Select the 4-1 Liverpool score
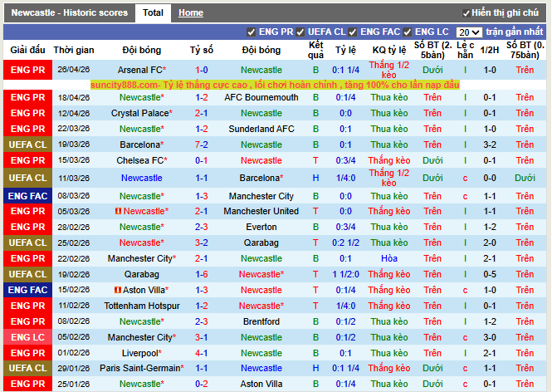 point(202,353)
